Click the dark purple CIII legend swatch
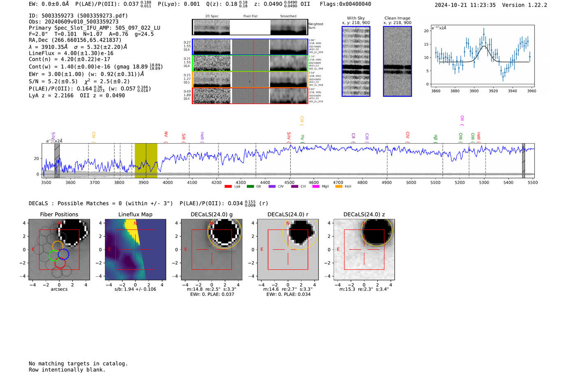This screenshot has width=576, height=392. click(295, 186)
